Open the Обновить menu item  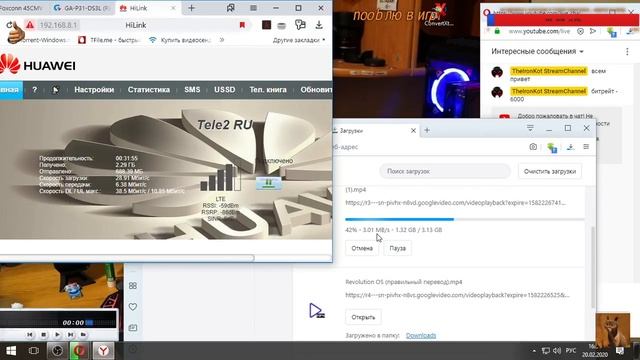pyautogui.click(x=316, y=90)
